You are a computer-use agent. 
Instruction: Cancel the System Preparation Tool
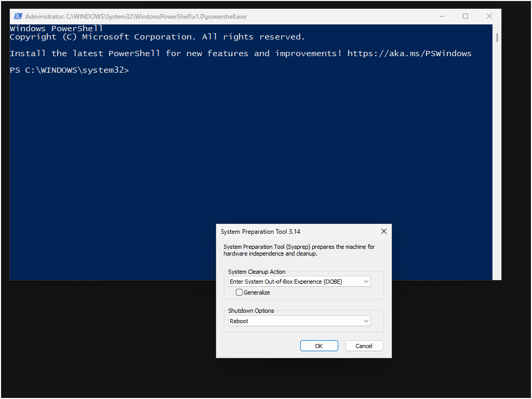click(364, 345)
